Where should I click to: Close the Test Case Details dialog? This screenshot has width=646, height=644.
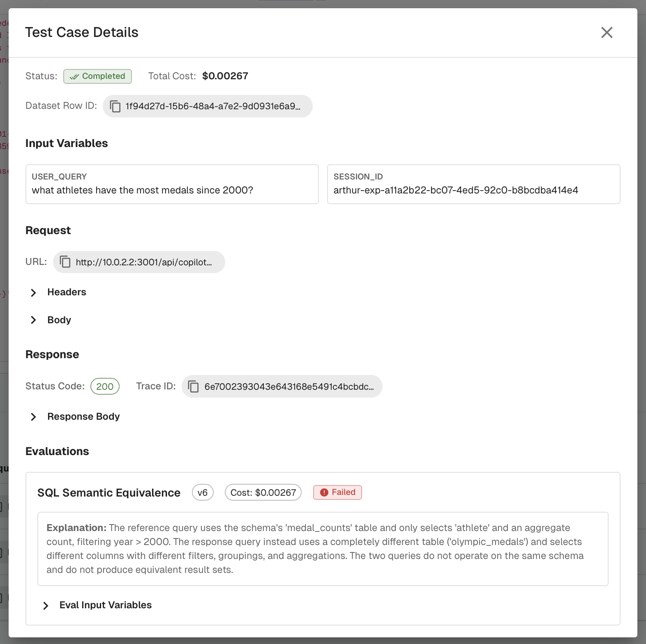[x=607, y=32]
